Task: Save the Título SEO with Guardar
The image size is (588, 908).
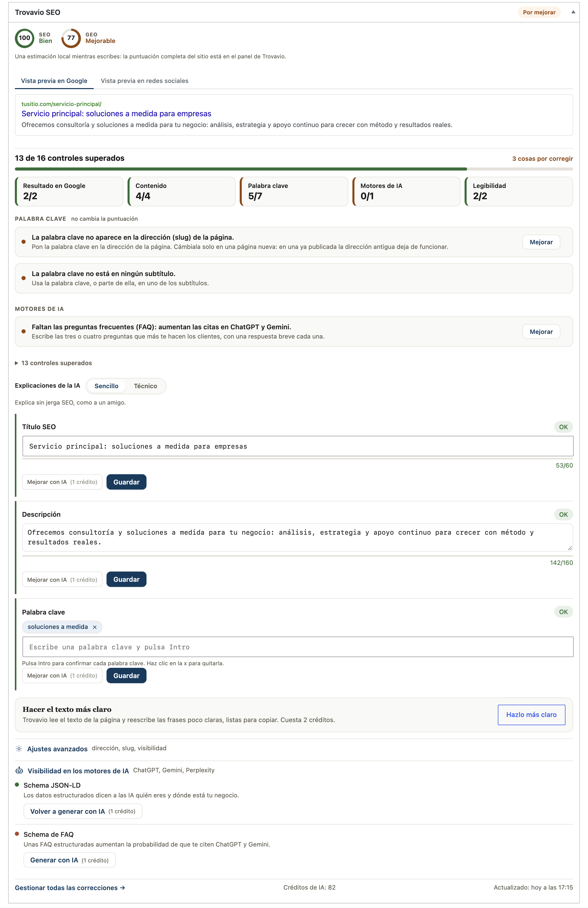Action: [x=126, y=482]
